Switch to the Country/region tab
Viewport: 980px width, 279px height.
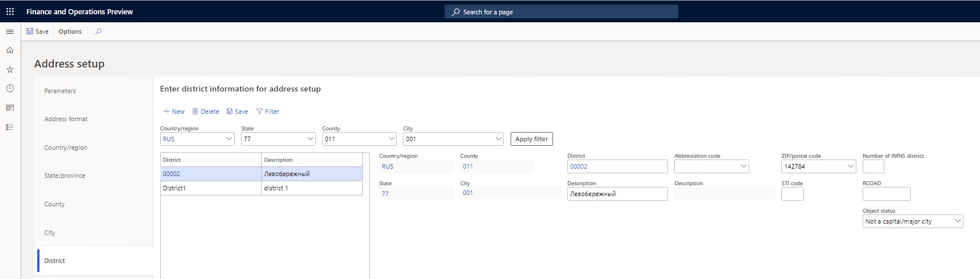tap(66, 148)
